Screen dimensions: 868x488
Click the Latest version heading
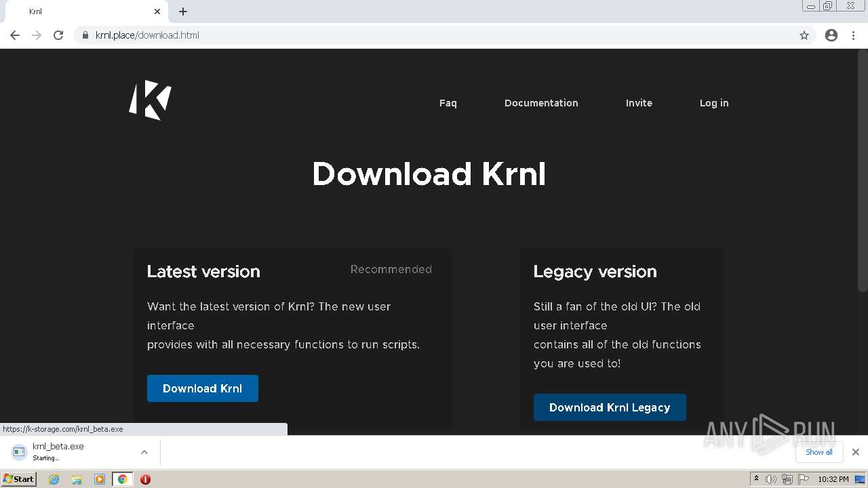(x=203, y=272)
